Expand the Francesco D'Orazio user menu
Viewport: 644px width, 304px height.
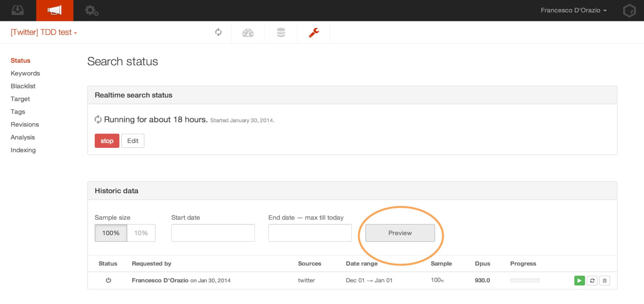[573, 10]
